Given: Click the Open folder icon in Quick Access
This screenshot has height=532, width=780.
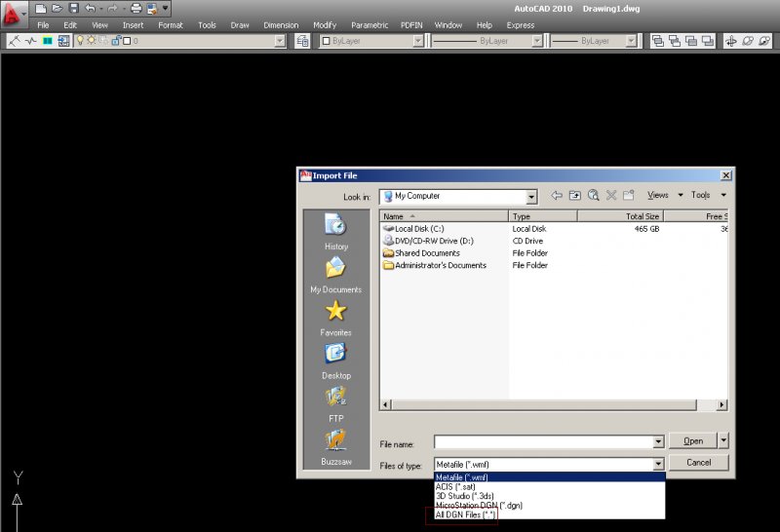Looking at the screenshot, I should click(x=58, y=8).
